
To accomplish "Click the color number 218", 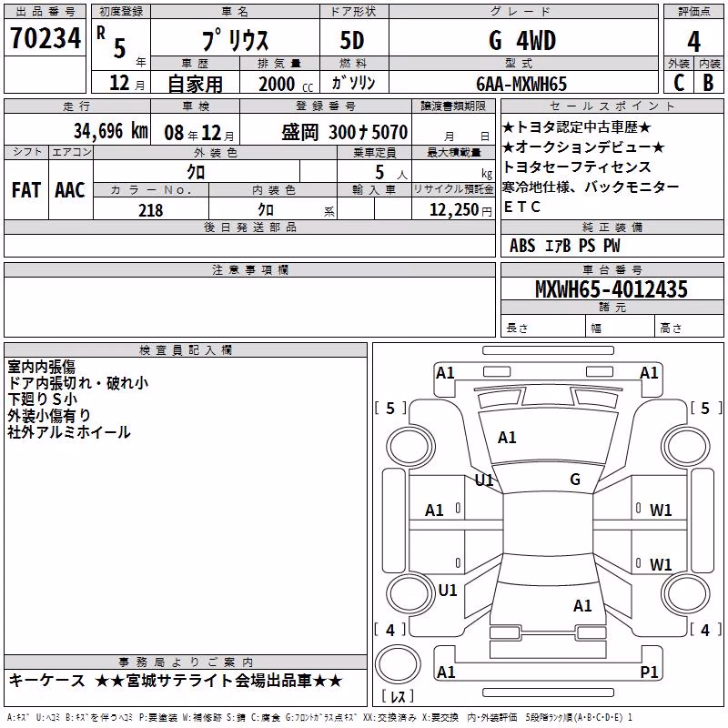I will click(x=150, y=210).
